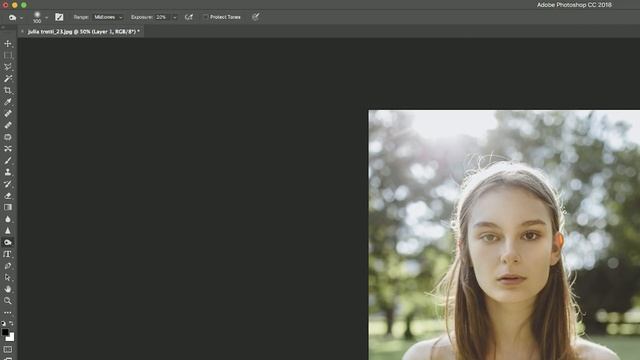Viewport: 640px width, 360px height.
Task: Select the History Brush tool
Action: click(x=8, y=184)
